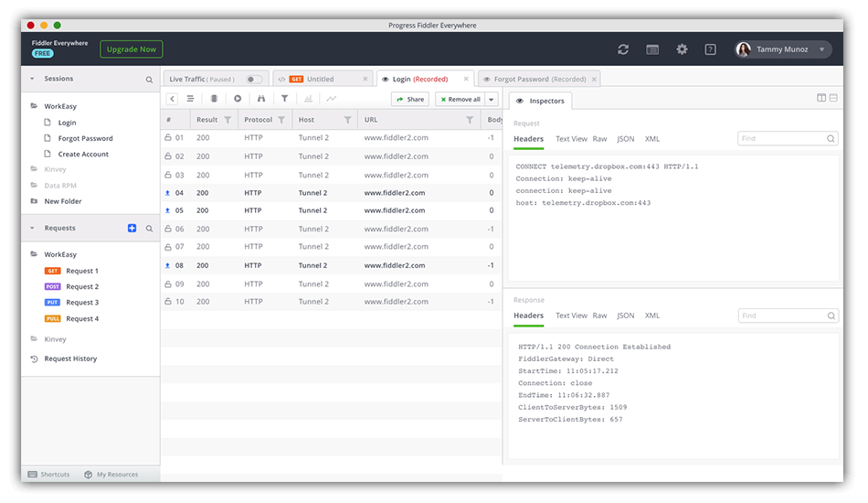This screenshot has height=503, width=868.
Task: Filter the URL column
Action: (x=470, y=120)
